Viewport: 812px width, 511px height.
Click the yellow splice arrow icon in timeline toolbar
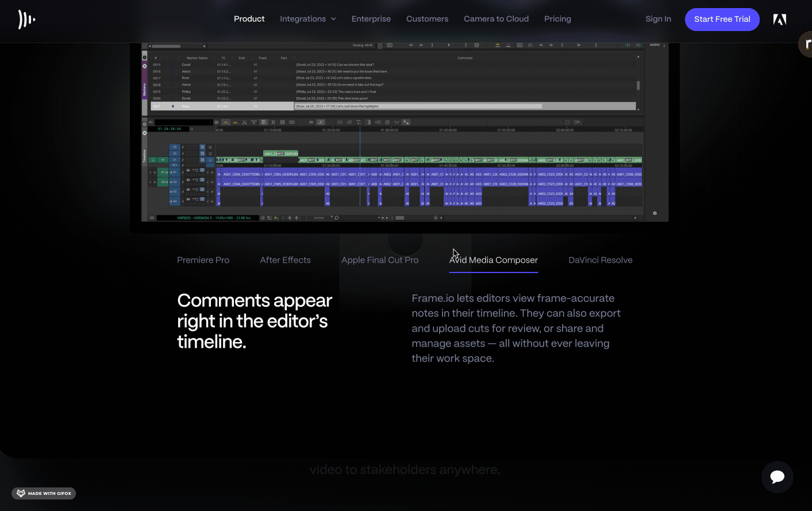(x=226, y=122)
